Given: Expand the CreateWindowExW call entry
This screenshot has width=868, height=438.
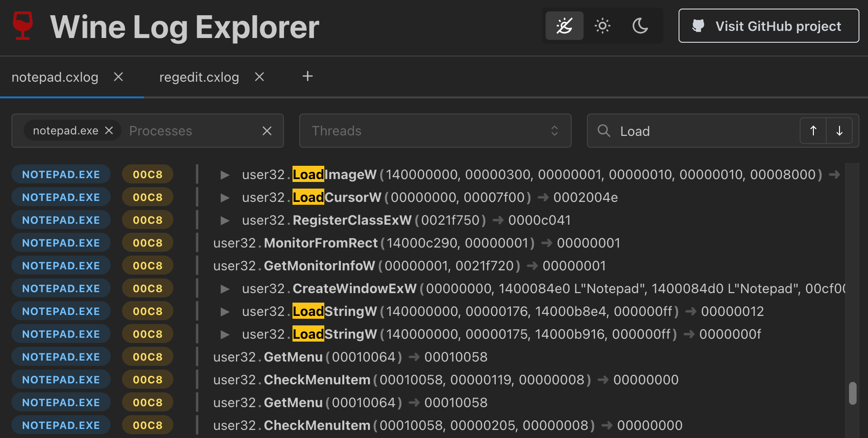Looking at the screenshot, I should coord(225,289).
